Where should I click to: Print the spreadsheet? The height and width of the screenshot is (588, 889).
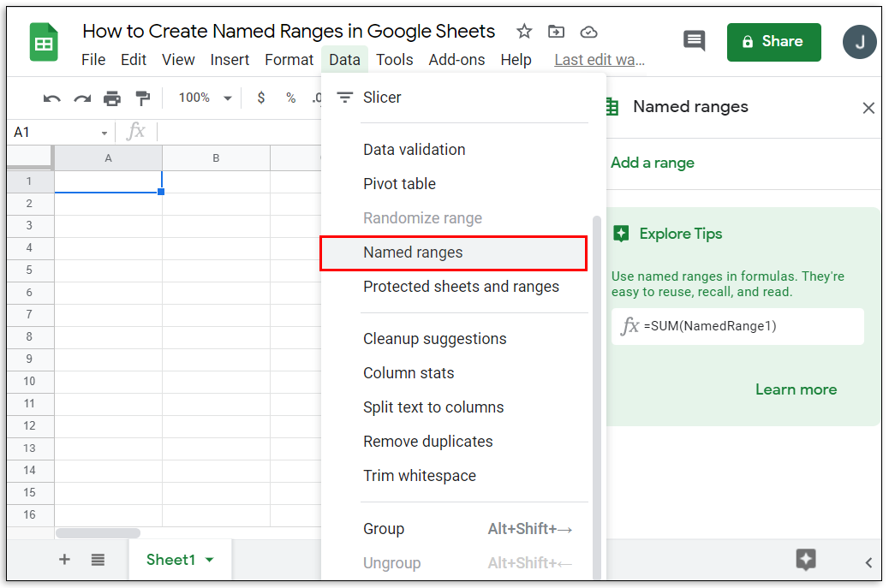tap(112, 98)
